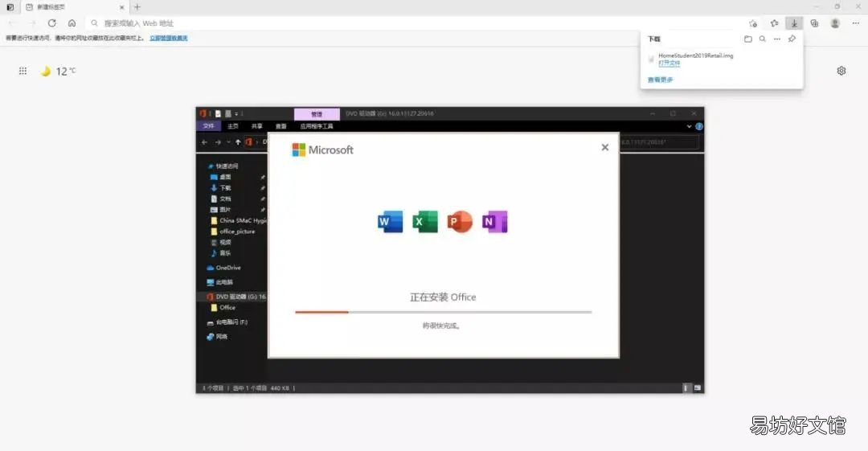Open the 应用程序工具 tab in Explorer

[317, 126]
